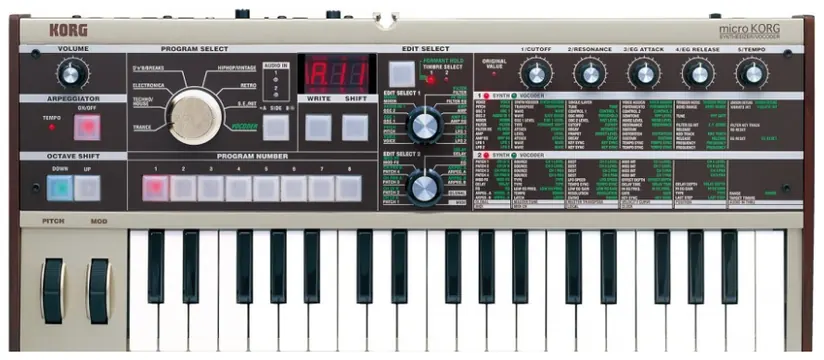Click the 3/EG ATTACK knob
824x360 pixels.
point(644,74)
